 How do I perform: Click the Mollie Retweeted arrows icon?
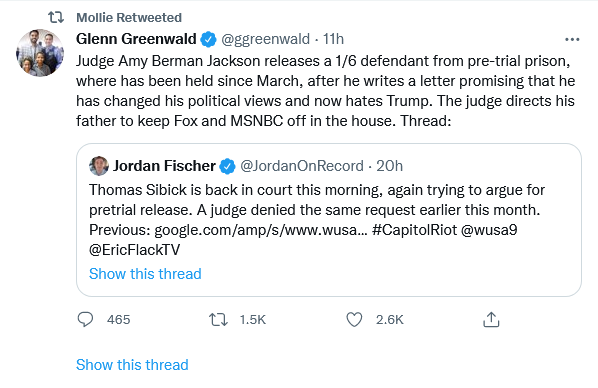56,17
